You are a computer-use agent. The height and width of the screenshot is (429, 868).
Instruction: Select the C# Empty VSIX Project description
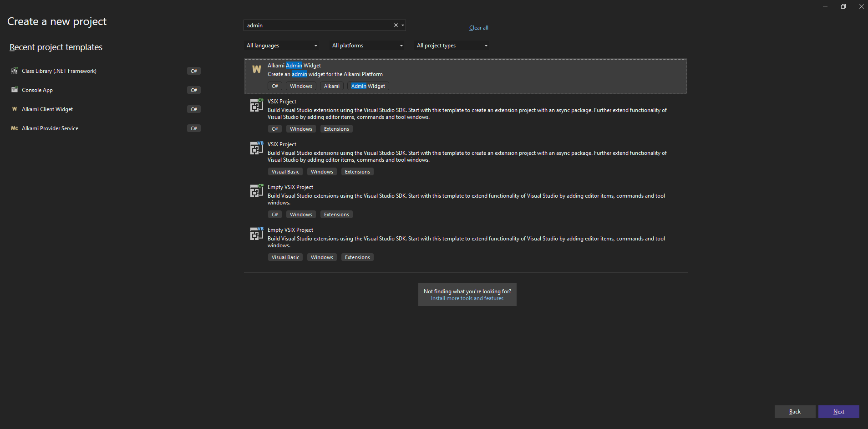click(x=466, y=199)
